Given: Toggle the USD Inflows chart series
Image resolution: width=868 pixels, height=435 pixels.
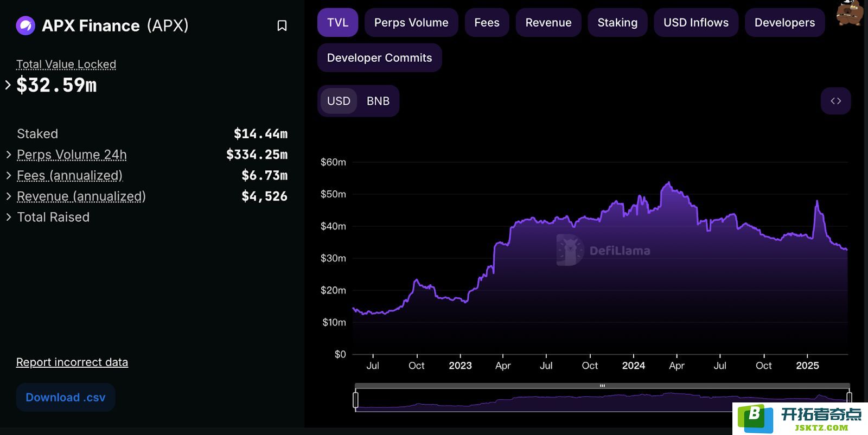Looking at the screenshot, I should click(696, 22).
